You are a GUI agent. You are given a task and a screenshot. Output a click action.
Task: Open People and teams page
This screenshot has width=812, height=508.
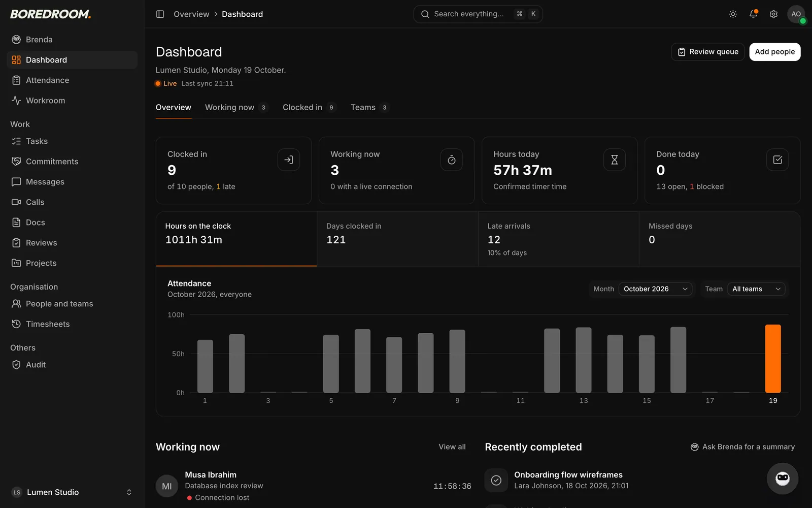coord(72,304)
